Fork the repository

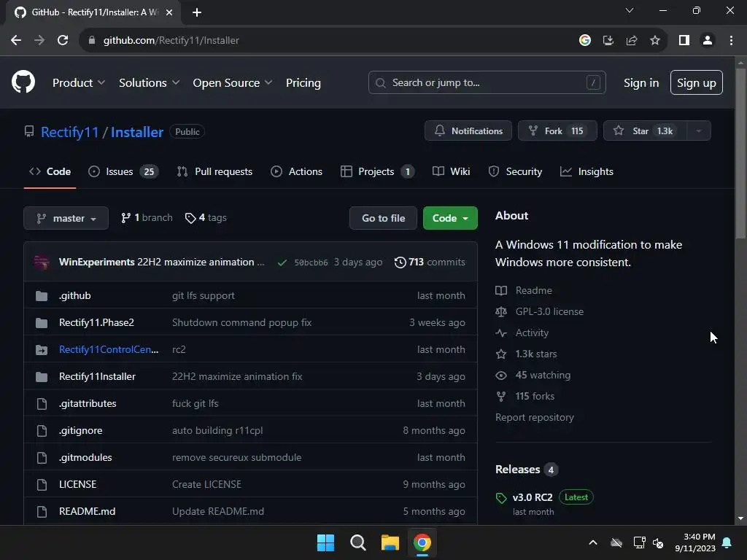click(x=557, y=131)
